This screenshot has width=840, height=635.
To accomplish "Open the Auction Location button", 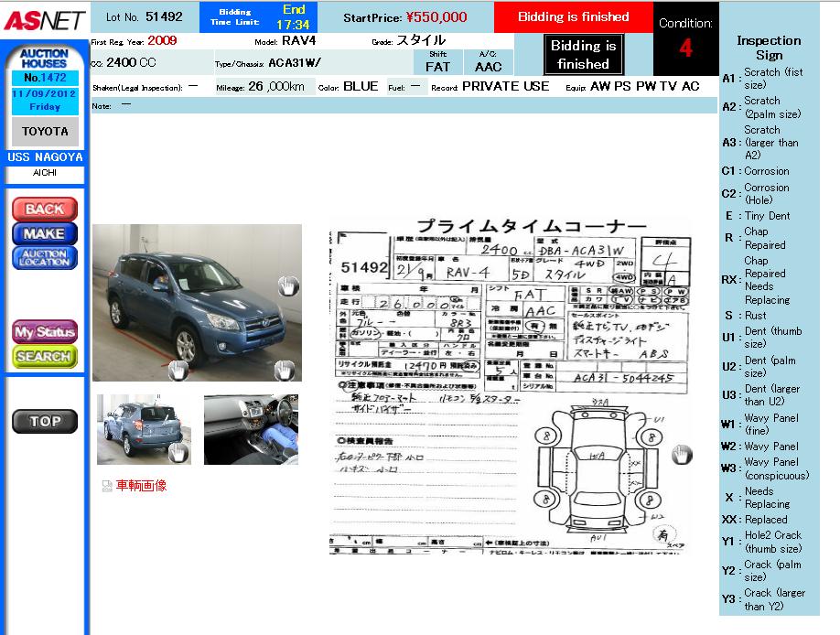I will click(44, 258).
